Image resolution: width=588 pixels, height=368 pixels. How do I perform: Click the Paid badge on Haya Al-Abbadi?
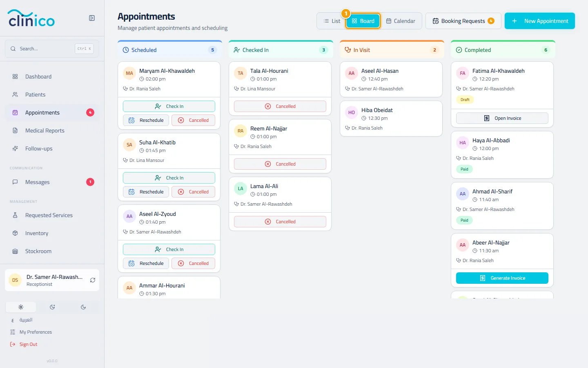[x=465, y=169]
